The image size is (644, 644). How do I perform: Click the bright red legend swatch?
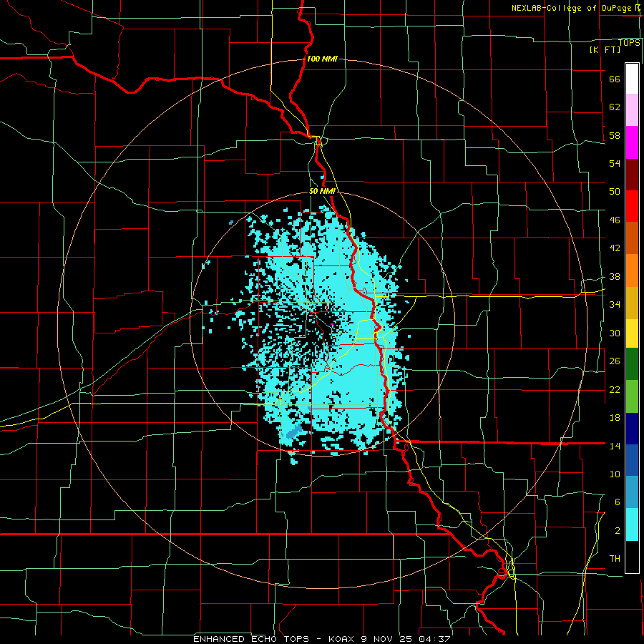pos(632,206)
